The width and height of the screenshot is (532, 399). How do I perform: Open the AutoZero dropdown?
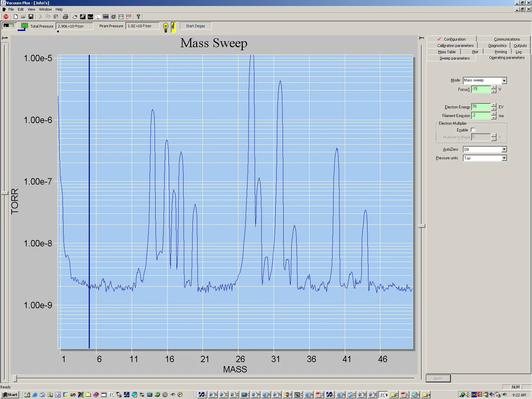[504, 149]
